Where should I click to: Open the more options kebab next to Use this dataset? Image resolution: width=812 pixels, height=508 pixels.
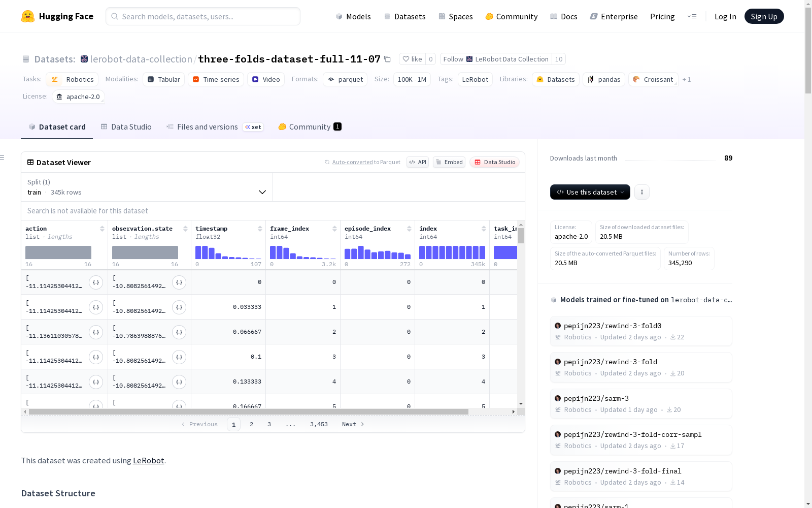click(x=642, y=192)
